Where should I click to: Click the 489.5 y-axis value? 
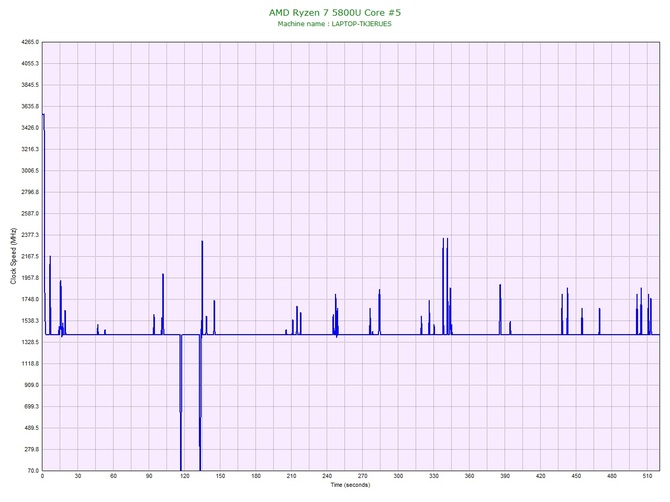point(31,428)
